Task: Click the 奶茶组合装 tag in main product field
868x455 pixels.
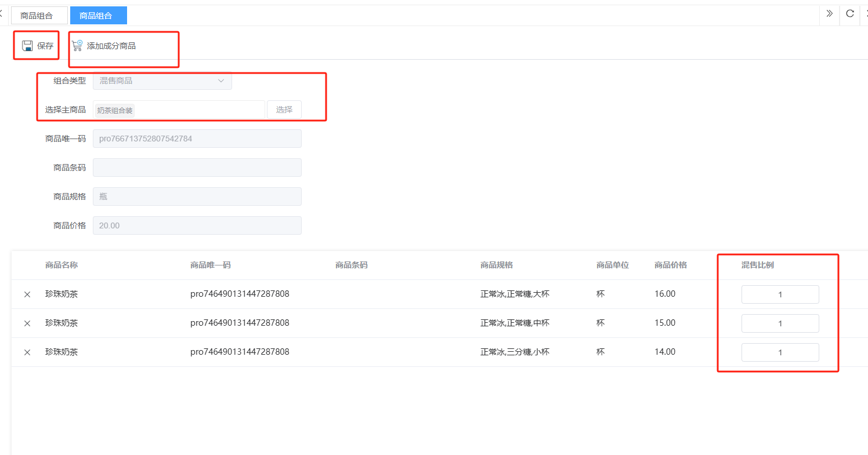Action: [115, 110]
